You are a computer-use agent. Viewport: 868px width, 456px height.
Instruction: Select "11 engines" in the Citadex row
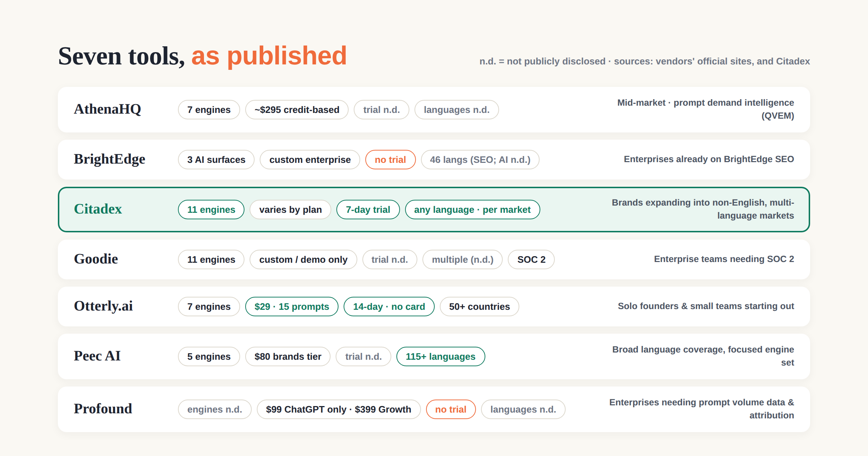coord(211,210)
